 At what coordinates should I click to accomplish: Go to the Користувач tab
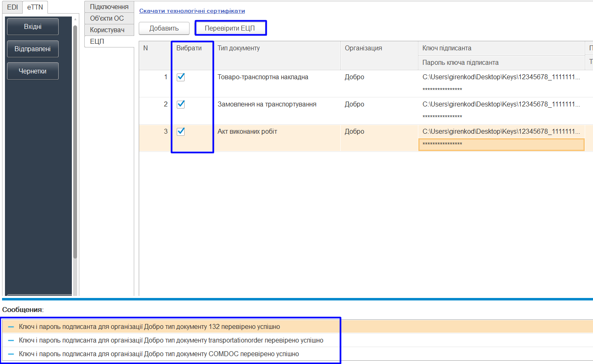click(109, 30)
